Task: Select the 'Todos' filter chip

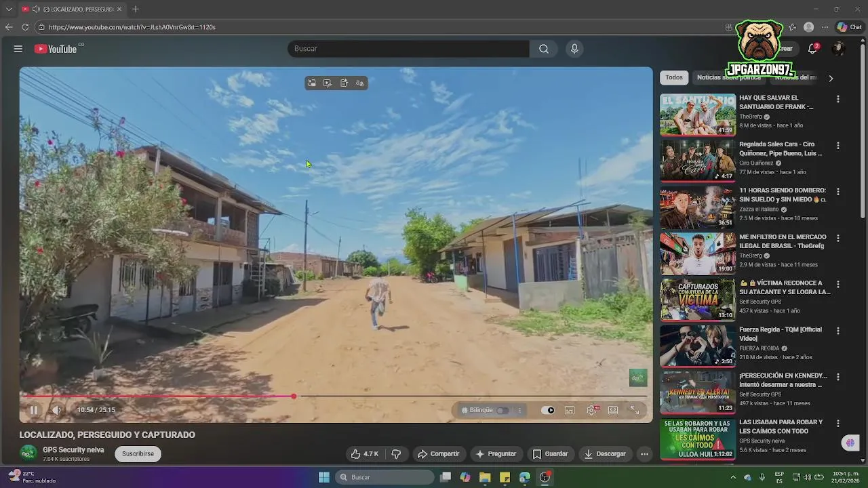Action: pyautogui.click(x=674, y=77)
